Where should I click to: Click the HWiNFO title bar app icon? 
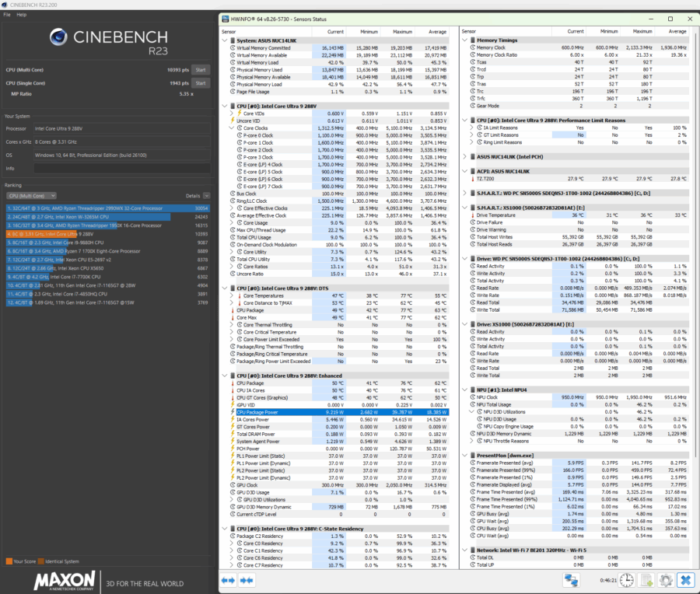point(226,19)
